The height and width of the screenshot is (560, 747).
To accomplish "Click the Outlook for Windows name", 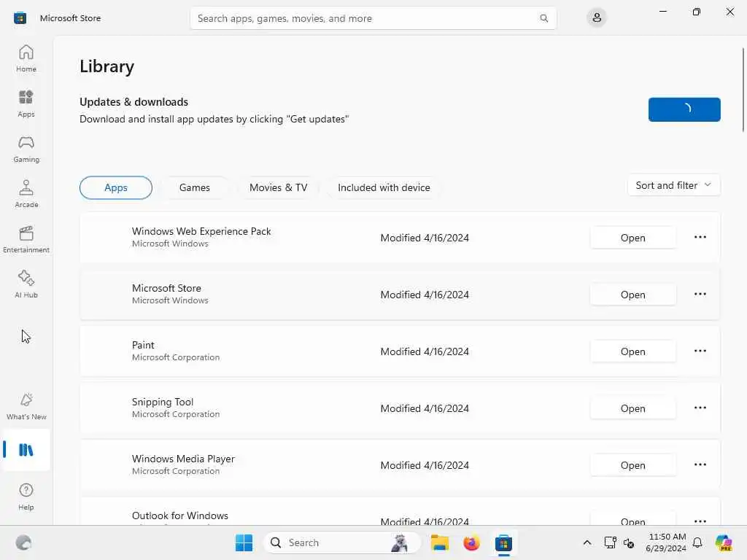I will click(179, 516).
